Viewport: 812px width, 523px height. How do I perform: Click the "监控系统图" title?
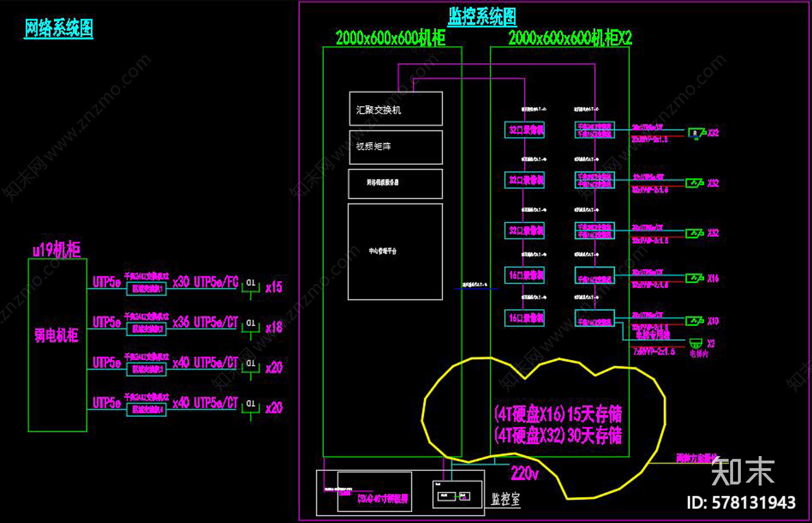pyautogui.click(x=482, y=17)
